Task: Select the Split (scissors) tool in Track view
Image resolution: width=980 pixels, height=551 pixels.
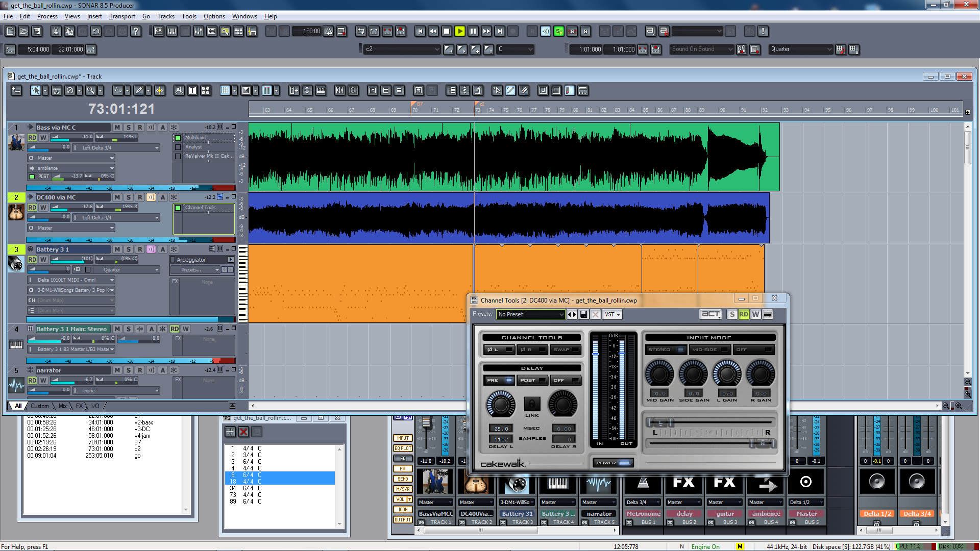Action: [57, 91]
